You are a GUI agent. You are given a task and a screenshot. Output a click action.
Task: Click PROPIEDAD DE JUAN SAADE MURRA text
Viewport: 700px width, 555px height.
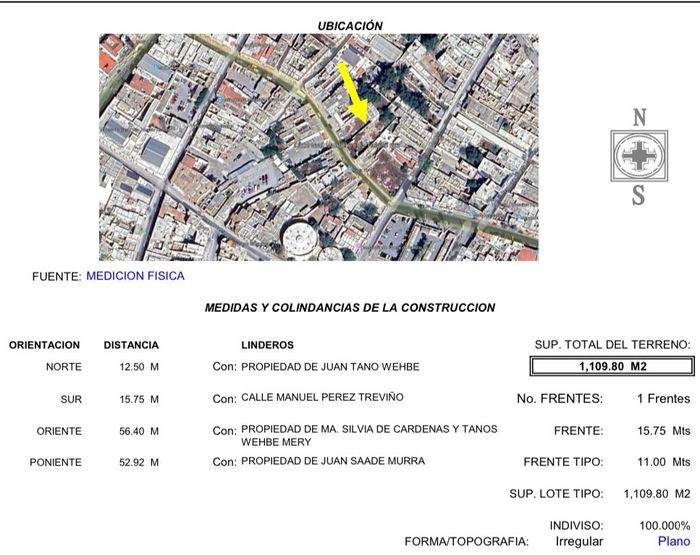pos(333,461)
